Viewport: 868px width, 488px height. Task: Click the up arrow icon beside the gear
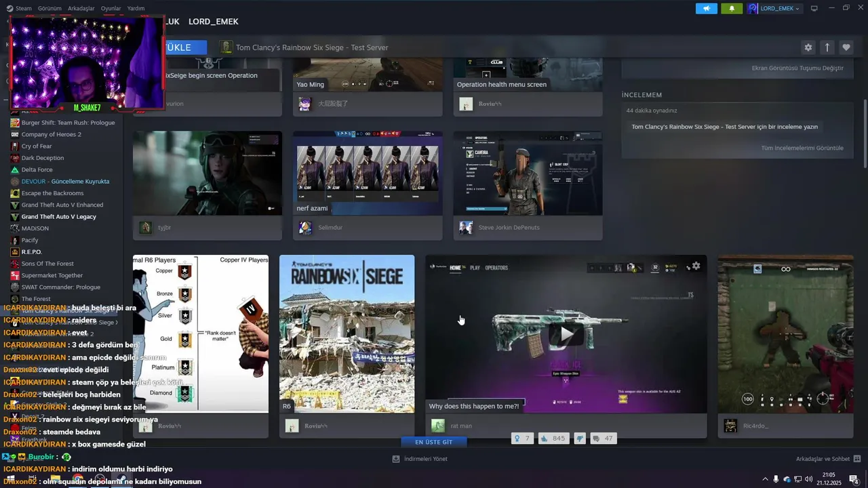827,47
